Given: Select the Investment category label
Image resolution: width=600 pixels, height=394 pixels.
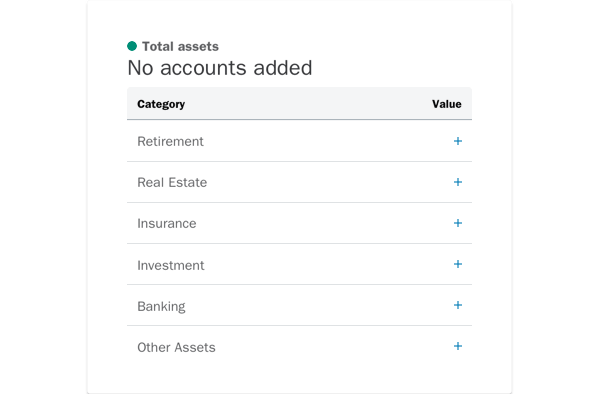Looking at the screenshot, I should (171, 265).
